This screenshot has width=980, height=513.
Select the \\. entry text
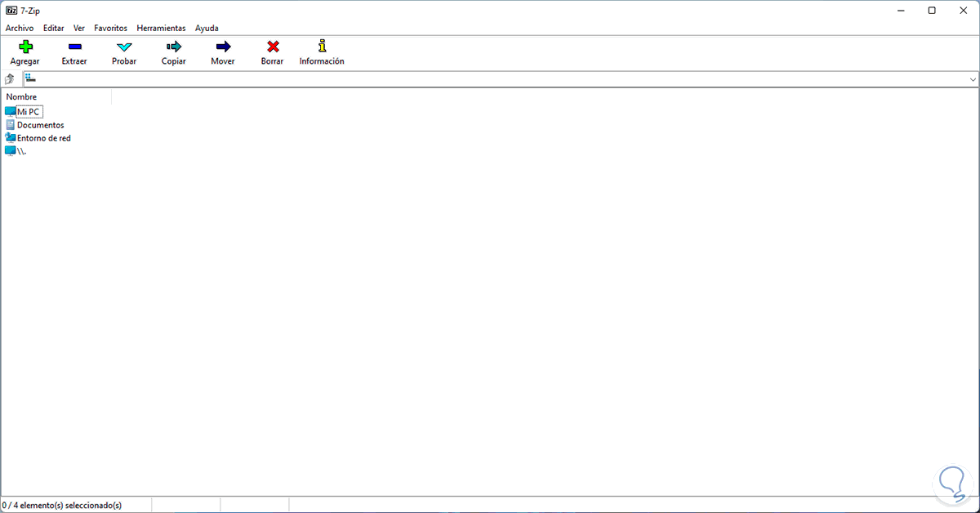21,152
